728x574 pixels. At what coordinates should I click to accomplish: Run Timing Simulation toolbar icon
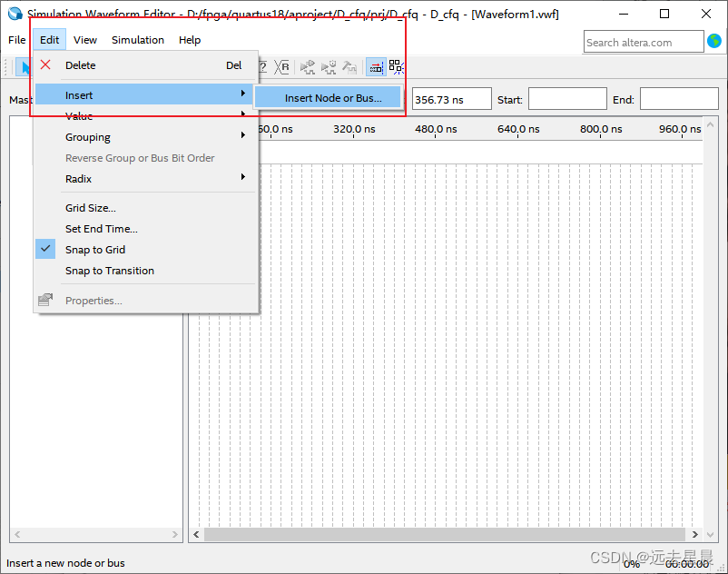329,67
